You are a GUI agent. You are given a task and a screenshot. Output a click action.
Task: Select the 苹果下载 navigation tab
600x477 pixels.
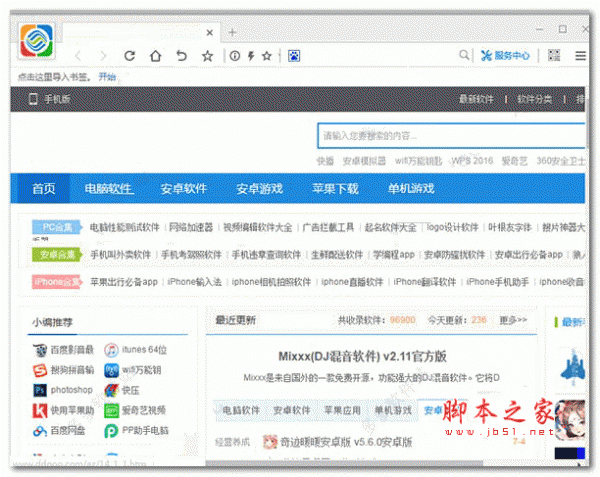coord(335,189)
